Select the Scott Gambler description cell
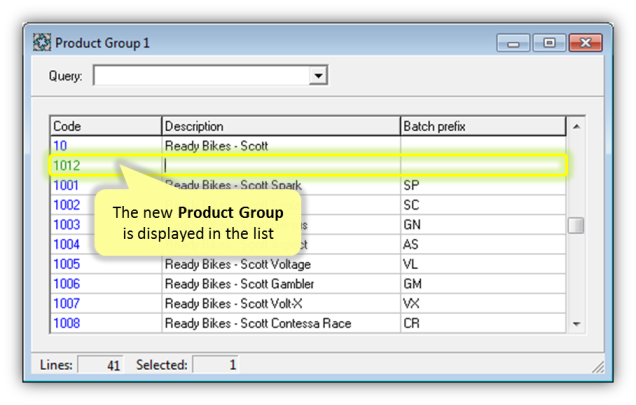 coord(281,284)
